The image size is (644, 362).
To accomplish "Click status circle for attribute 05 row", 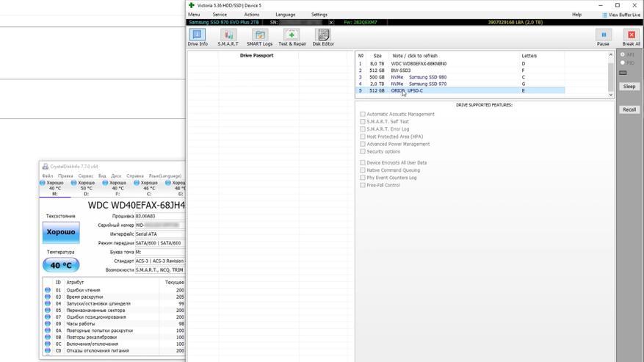I will point(48,310).
